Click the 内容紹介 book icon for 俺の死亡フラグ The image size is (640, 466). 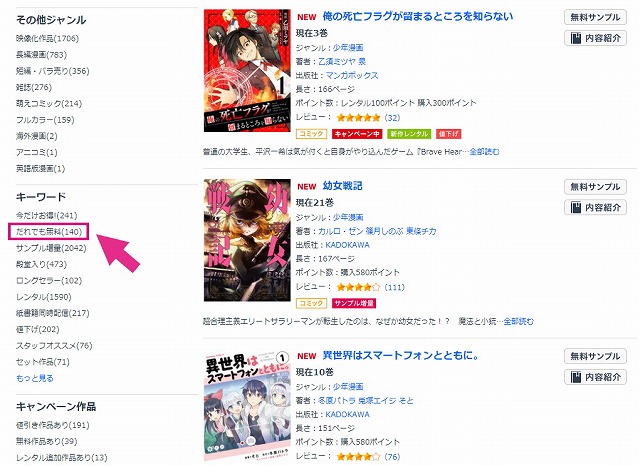[576, 38]
